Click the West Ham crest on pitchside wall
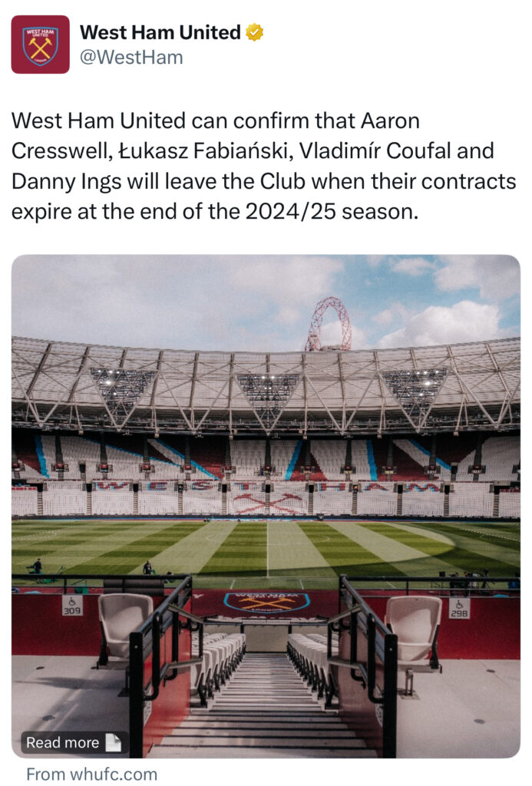532x786 pixels. 266,603
